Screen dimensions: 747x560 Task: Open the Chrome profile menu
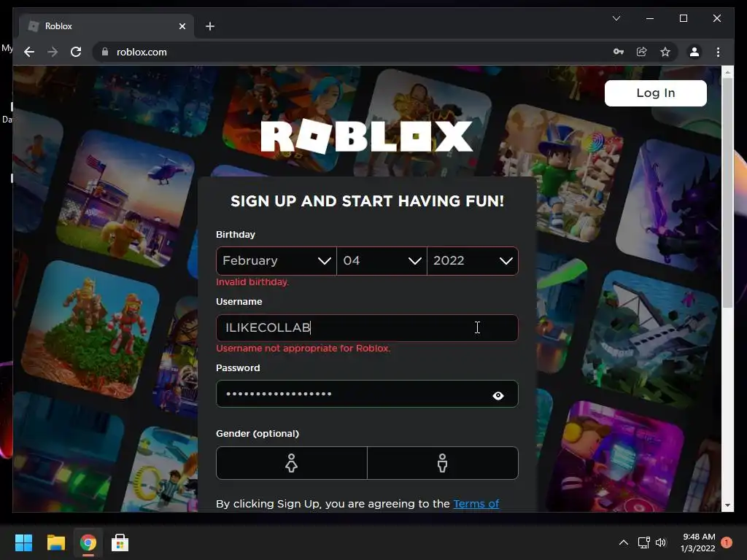click(694, 52)
